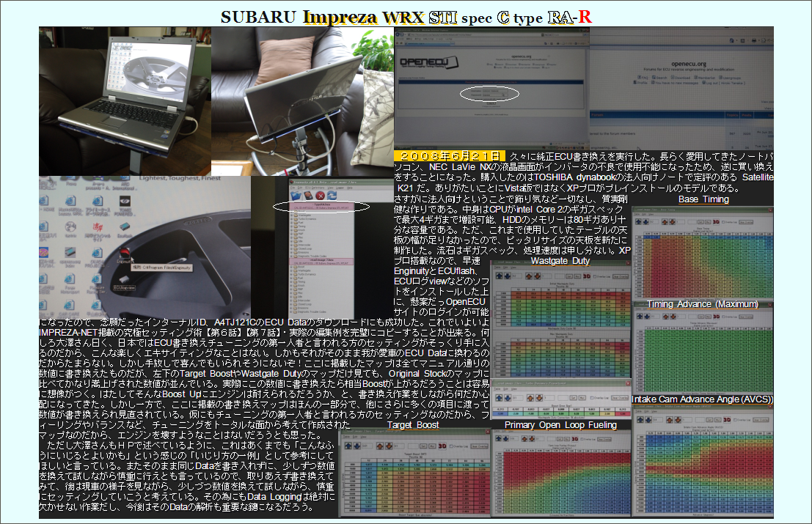Click blue down arrow in Base Timing window
Image resolution: width=812 pixels, height=524 pixels.
[645, 222]
